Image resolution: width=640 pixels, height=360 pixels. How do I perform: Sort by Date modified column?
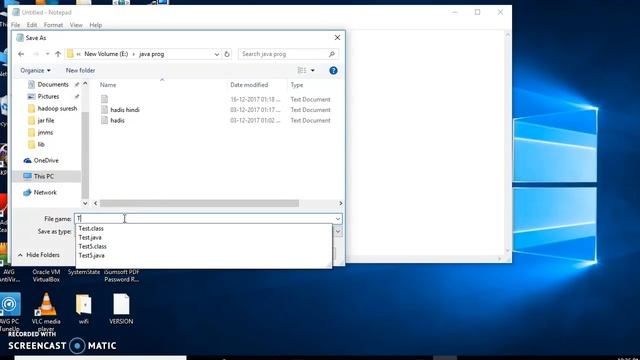click(x=249, y=85)
